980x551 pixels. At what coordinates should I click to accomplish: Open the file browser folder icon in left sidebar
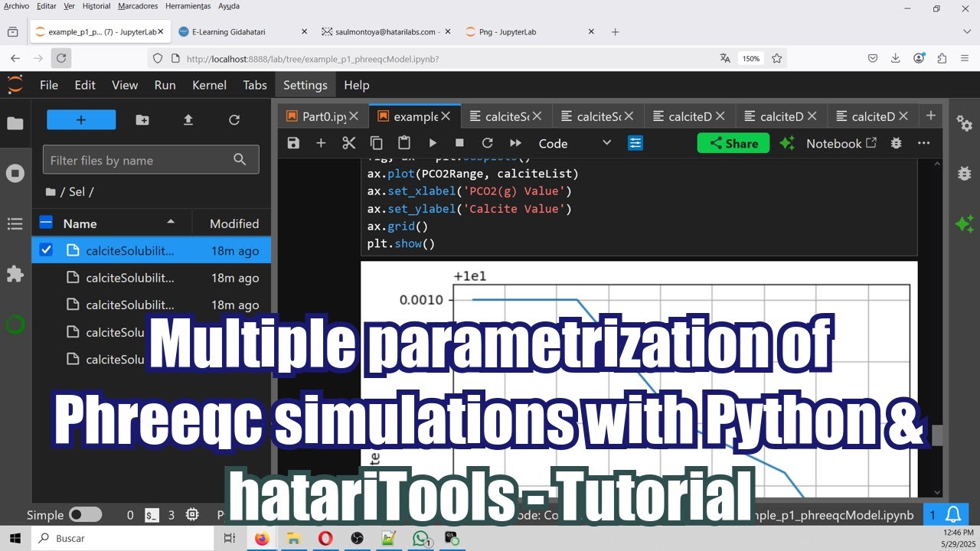pos(15,123)
